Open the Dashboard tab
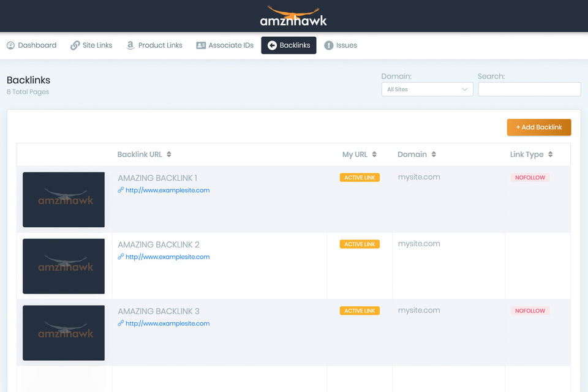The width and height of the screenshot is (588, 392). (31, 45)
